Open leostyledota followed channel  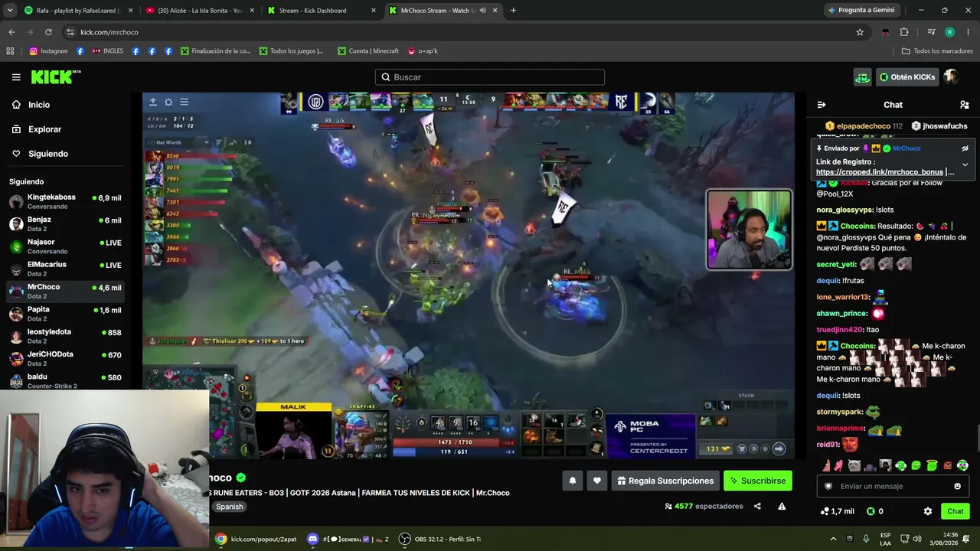[x=65, y=336]
